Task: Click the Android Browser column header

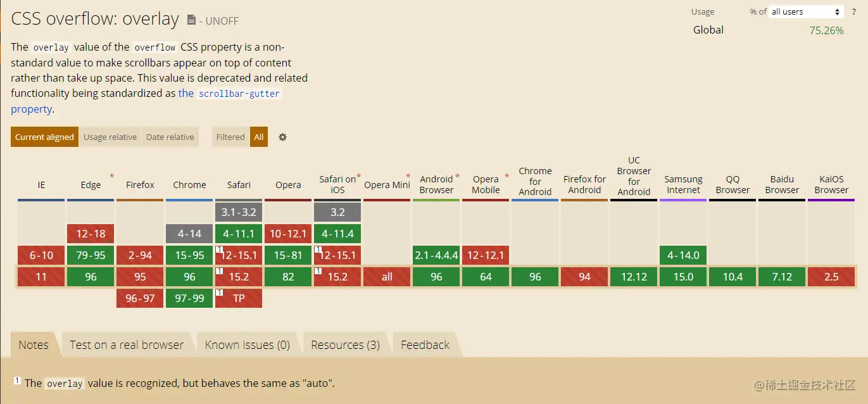Action: pos(436,184)
